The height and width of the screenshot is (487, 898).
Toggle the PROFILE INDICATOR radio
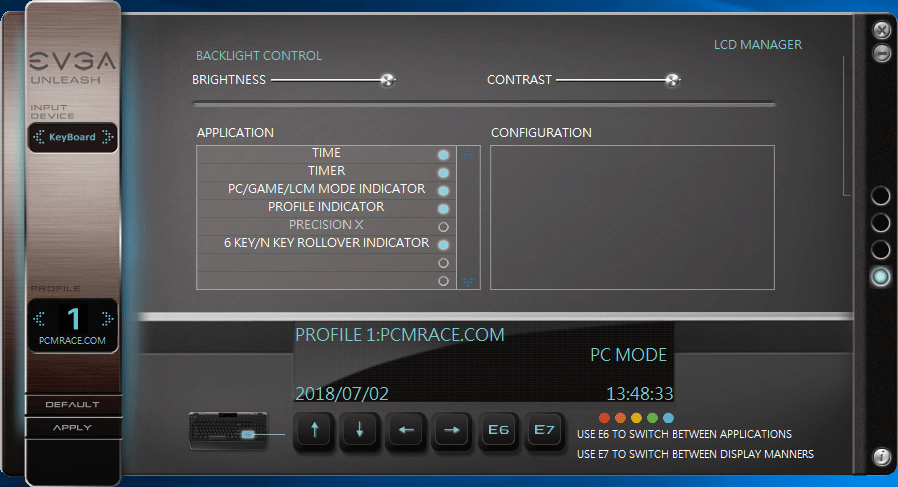click(x=443, y=209)
